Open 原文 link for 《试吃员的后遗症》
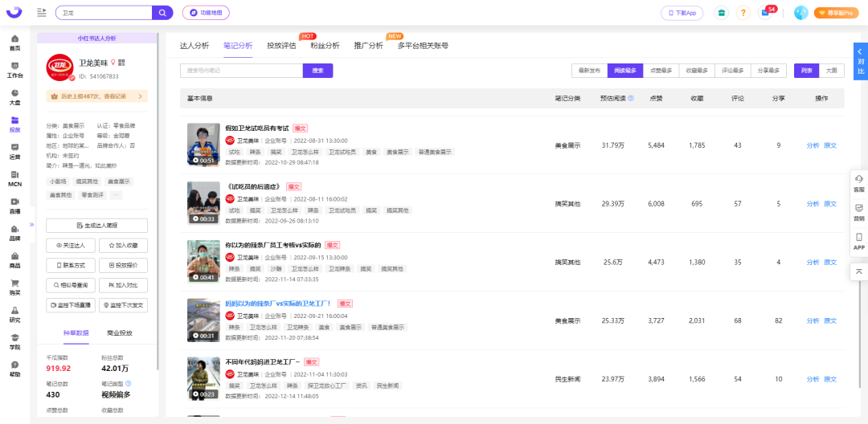This screenshot has width=868, height=424. tap(830, 204)
